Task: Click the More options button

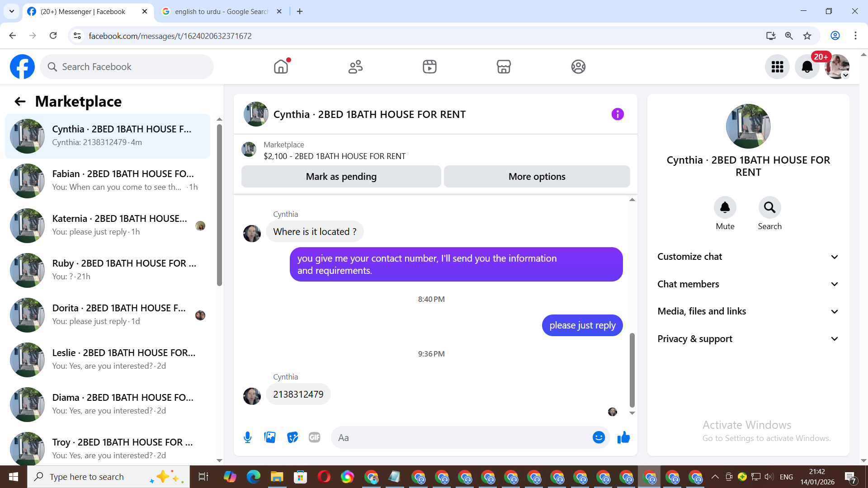Action: click(x=537, y=177)
